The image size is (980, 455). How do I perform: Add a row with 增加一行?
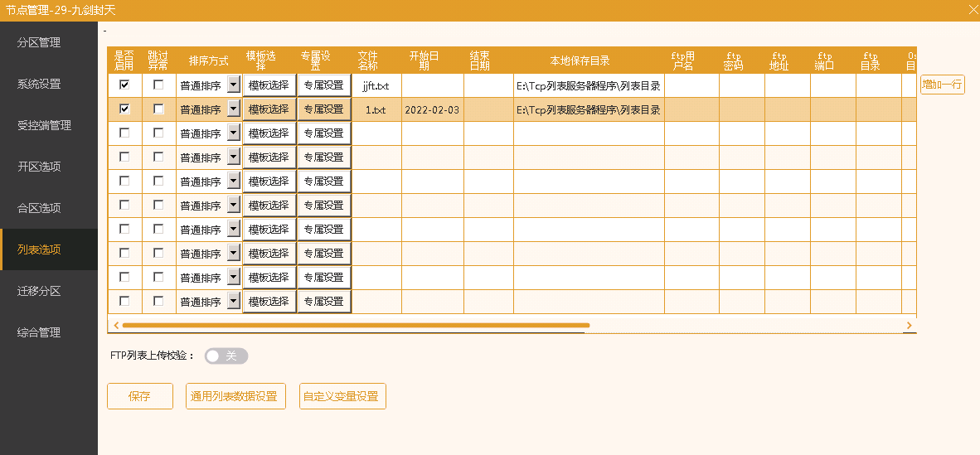(942, 85)
